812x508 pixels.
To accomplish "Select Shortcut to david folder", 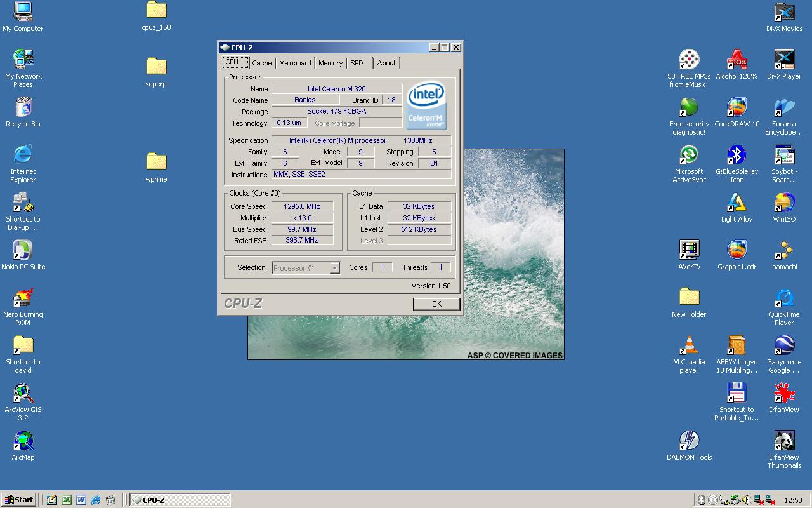I will point(23,354).
